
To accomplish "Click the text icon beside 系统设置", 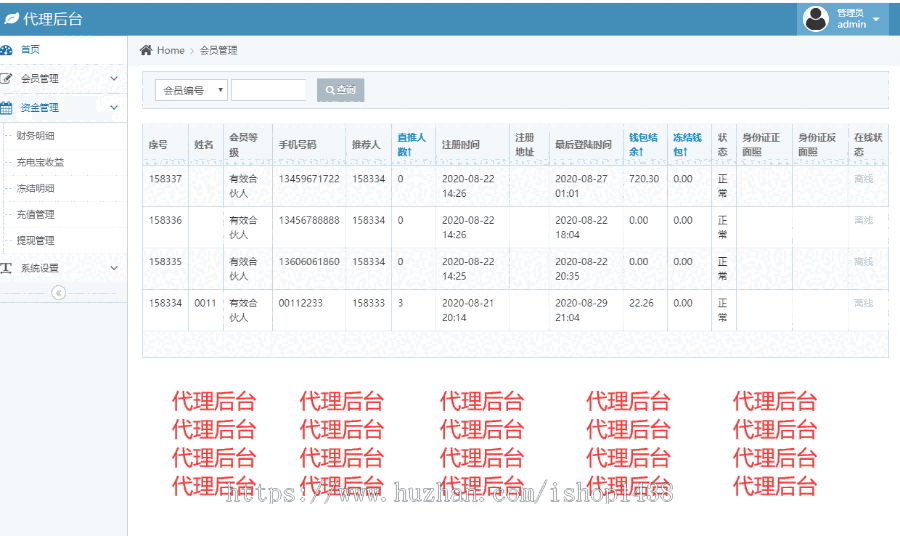I will click(x=7, y=268).
